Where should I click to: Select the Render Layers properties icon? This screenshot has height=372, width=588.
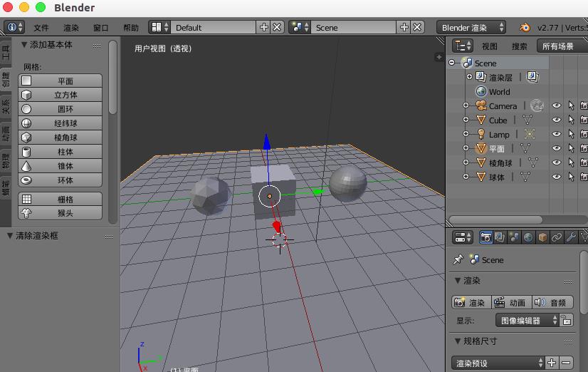tap(500, 237)
